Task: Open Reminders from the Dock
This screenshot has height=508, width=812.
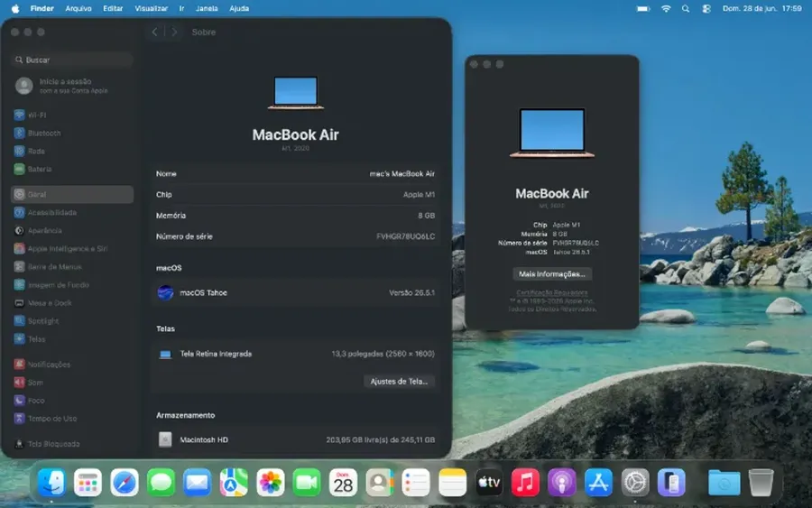Action: pos(416,483)
